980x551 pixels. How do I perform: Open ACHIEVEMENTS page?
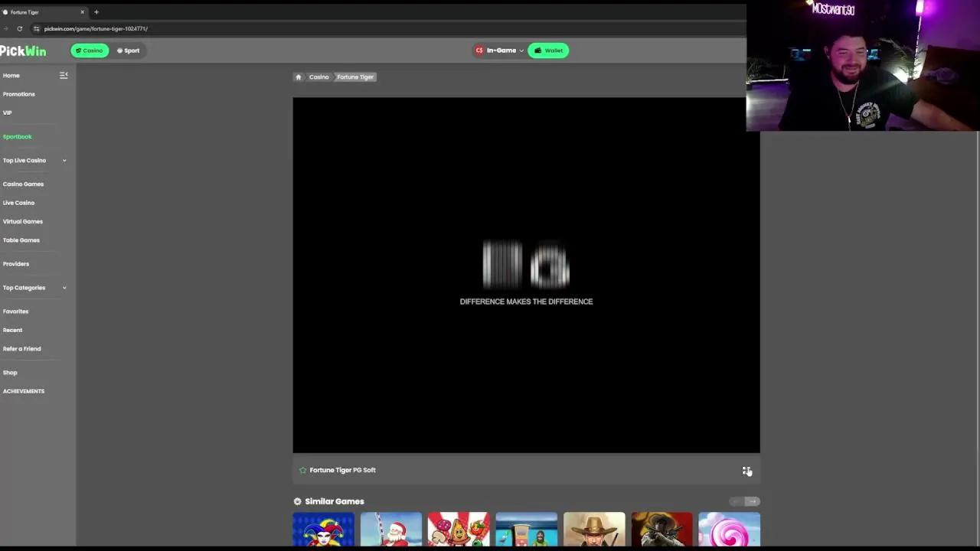(x=24, y=391)
